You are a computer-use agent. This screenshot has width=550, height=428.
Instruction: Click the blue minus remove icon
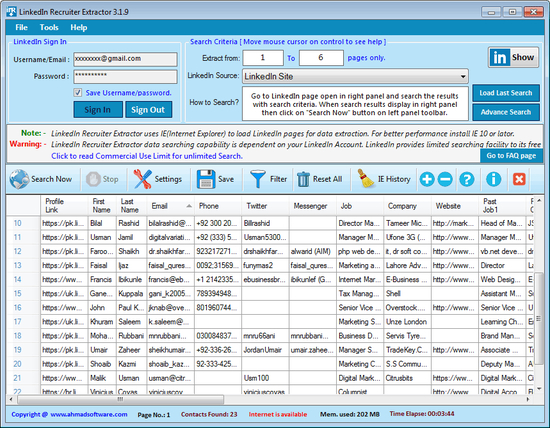pyautogui.click(x=445, y=179)
